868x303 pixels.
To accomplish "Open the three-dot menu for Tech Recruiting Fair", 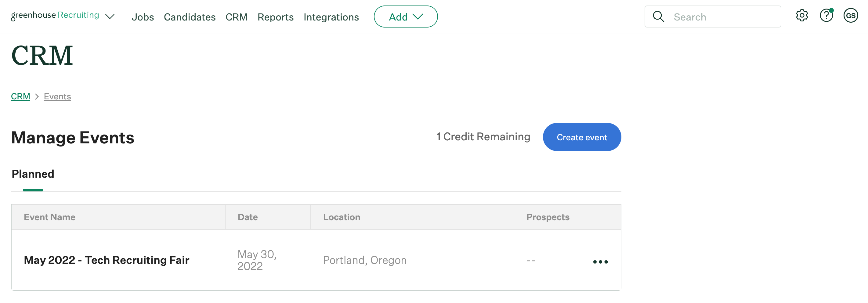I will (x=600, y=261).
